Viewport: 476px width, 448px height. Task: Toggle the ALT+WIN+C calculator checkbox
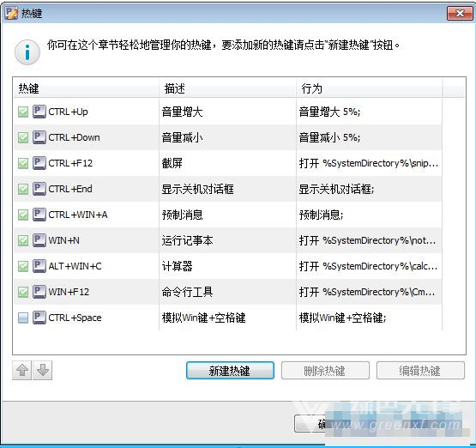point(23,266)
